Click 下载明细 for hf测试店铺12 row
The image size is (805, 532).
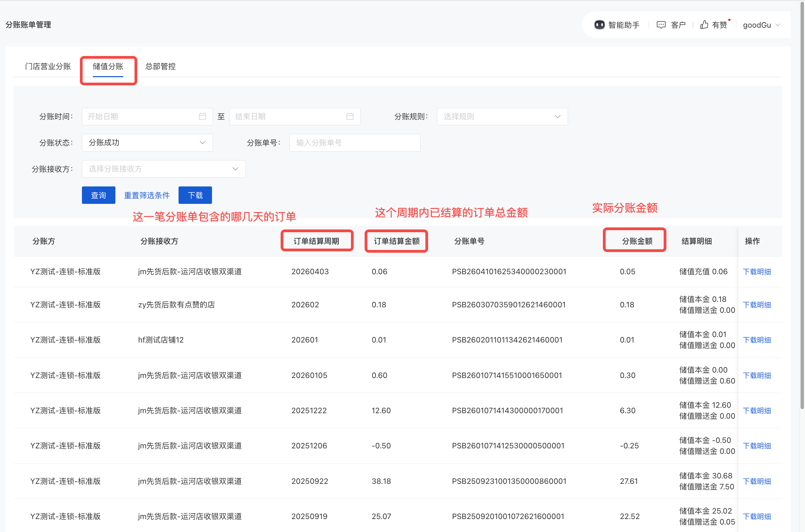click(x=757, y=340)
